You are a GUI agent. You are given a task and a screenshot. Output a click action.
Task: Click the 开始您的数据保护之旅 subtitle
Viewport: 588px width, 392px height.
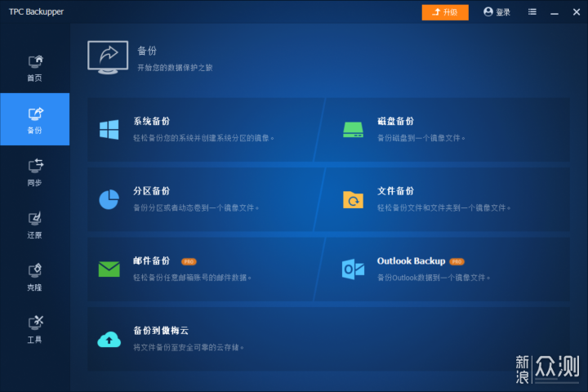(175, 68)
